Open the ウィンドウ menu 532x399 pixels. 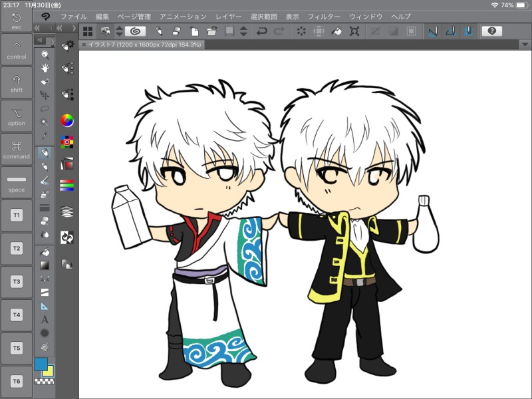[x=366, y=17]
